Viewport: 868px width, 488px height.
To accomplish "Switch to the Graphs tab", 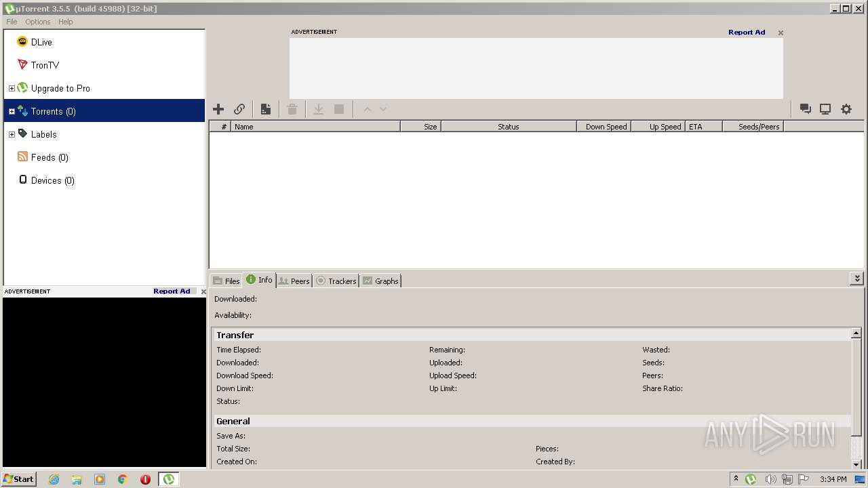I will pos(380,281).
